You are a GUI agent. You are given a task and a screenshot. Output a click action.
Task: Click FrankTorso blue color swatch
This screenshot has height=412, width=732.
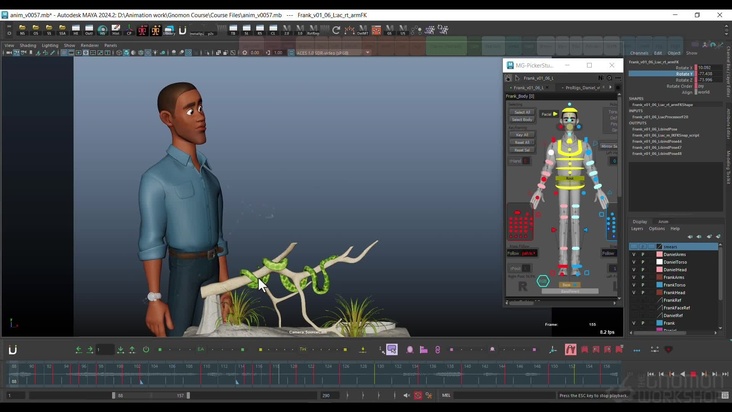pyautogui.click(x=660, y=285)
